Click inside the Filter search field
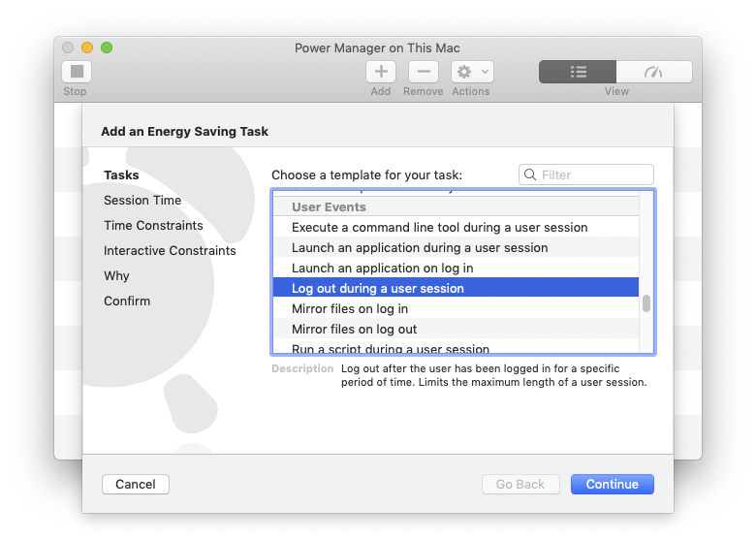The image size is (756, 539). click(x=586, y=174)
